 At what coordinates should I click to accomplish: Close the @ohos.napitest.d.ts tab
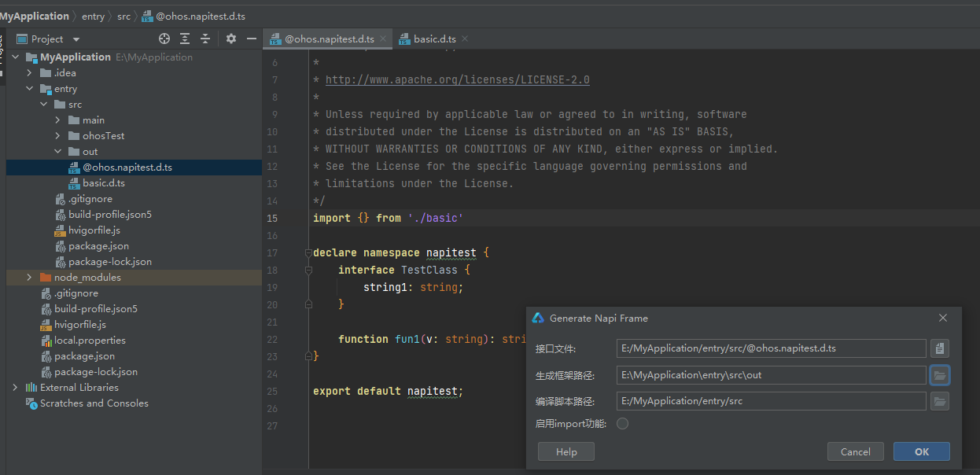point(383,39)
